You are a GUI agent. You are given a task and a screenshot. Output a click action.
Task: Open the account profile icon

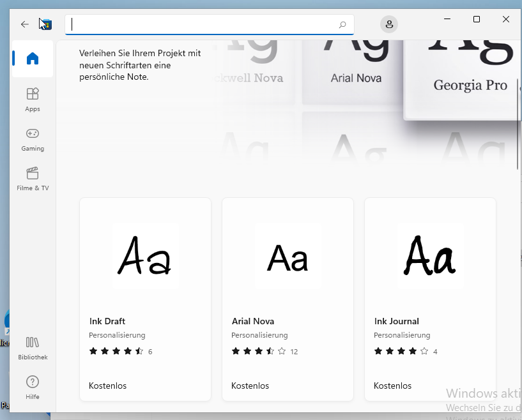coord(389,24)
